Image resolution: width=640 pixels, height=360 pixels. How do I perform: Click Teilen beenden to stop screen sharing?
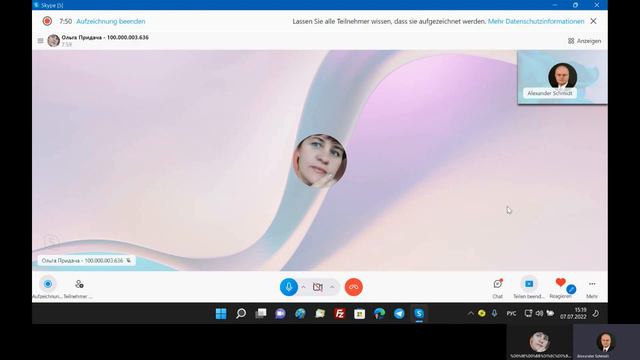click(x=529, y=284)
